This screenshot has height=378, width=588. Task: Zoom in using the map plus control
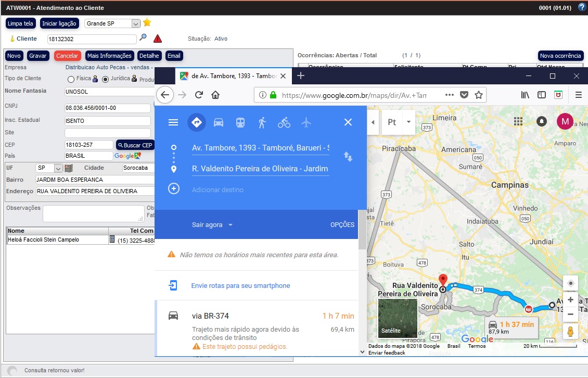pos(570,299)
